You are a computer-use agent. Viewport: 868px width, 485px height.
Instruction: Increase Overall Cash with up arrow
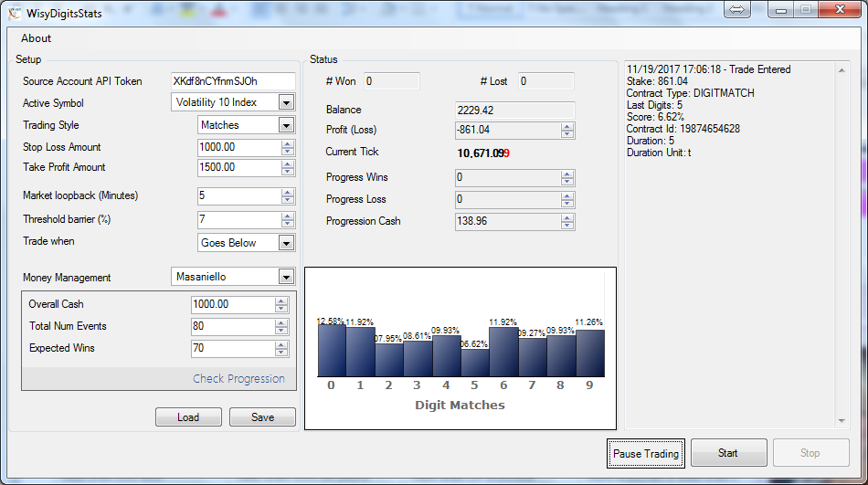coord(281,301)
